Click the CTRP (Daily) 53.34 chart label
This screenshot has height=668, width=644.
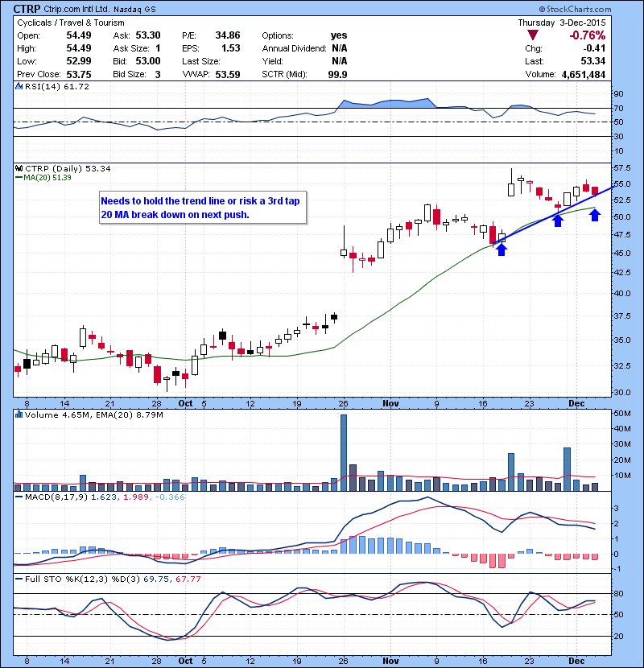pyautogui.click(x=68, y=169)
